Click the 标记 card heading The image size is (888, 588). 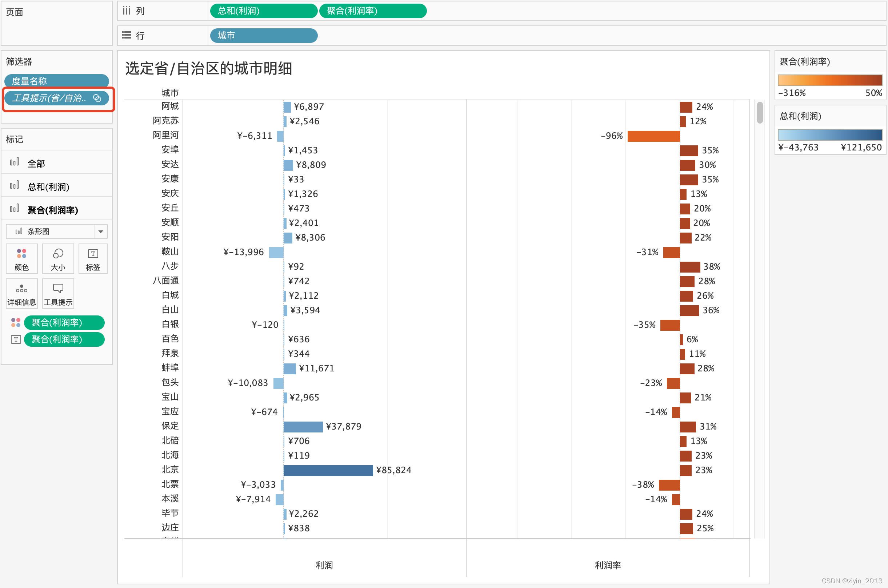(15, 140)
